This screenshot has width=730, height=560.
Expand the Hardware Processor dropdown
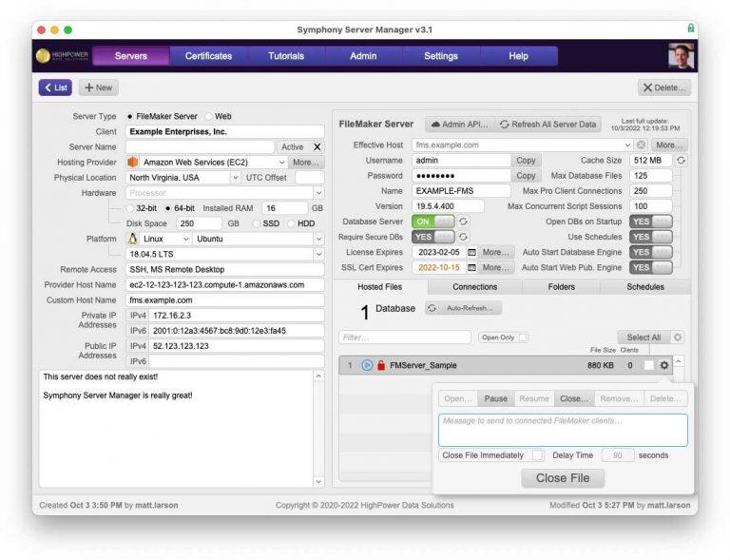(x=319, y=193)
